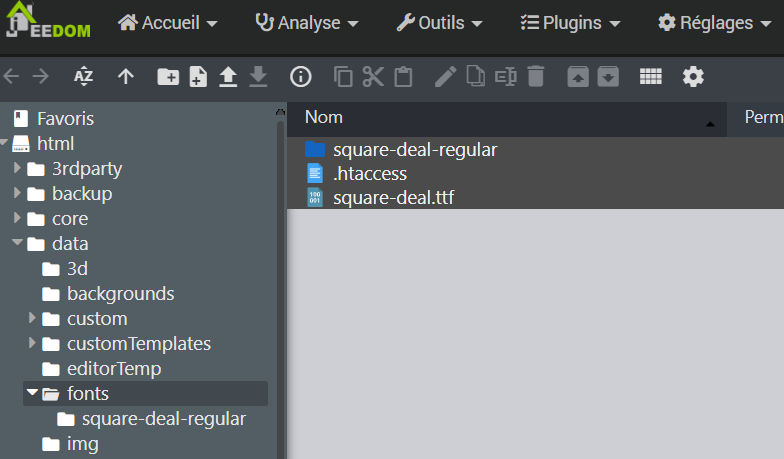This screenshot has height=459, width=784.
Task: Click the download icon
Action: pyautogui.click(x=258, y=77)
